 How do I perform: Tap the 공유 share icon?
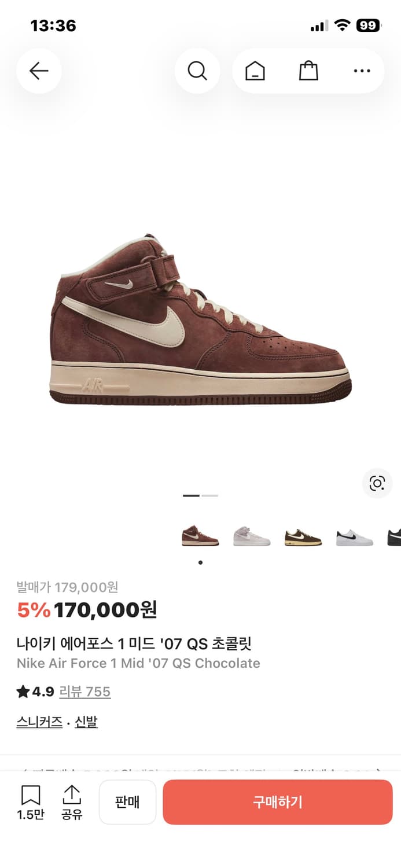(72, 802)
